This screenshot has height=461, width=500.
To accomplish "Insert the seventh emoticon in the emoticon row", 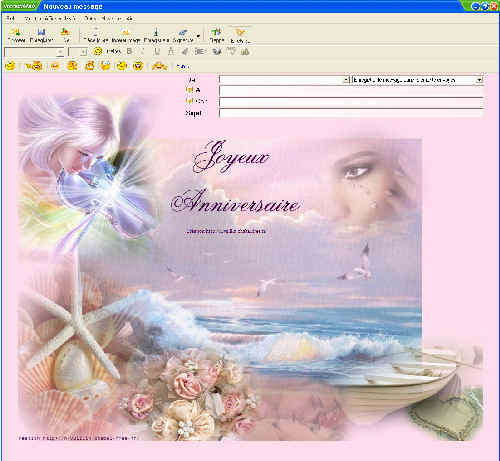I will coord(122,66).
